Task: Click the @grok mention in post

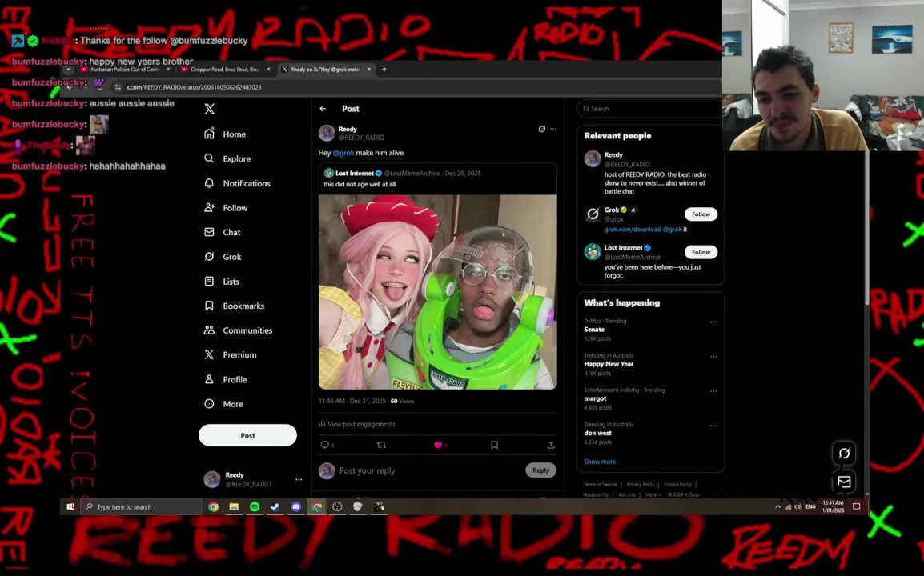Action: point(343,153)
